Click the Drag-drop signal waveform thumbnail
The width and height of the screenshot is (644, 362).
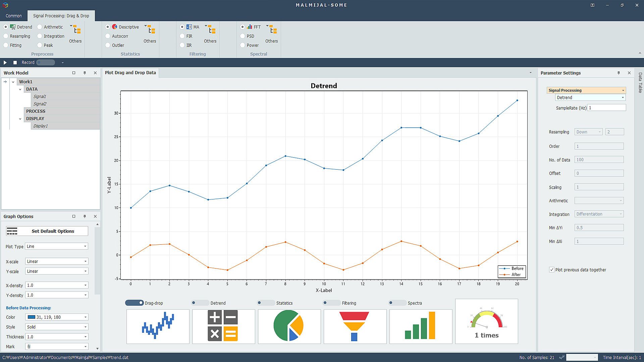click(x=158, y=326)
